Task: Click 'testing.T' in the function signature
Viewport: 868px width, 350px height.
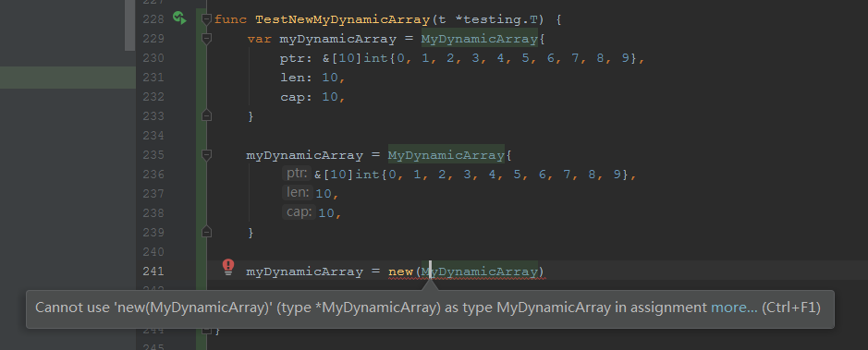Action: point(500,20)
